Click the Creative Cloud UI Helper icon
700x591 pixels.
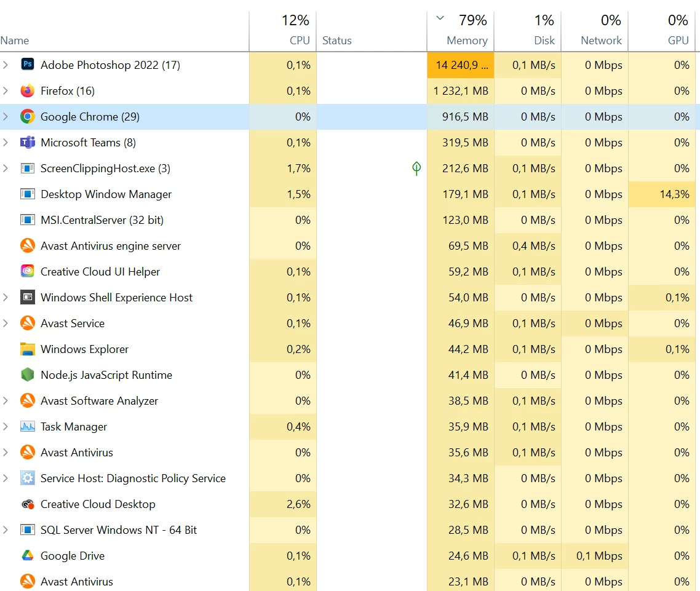point(27,271)
